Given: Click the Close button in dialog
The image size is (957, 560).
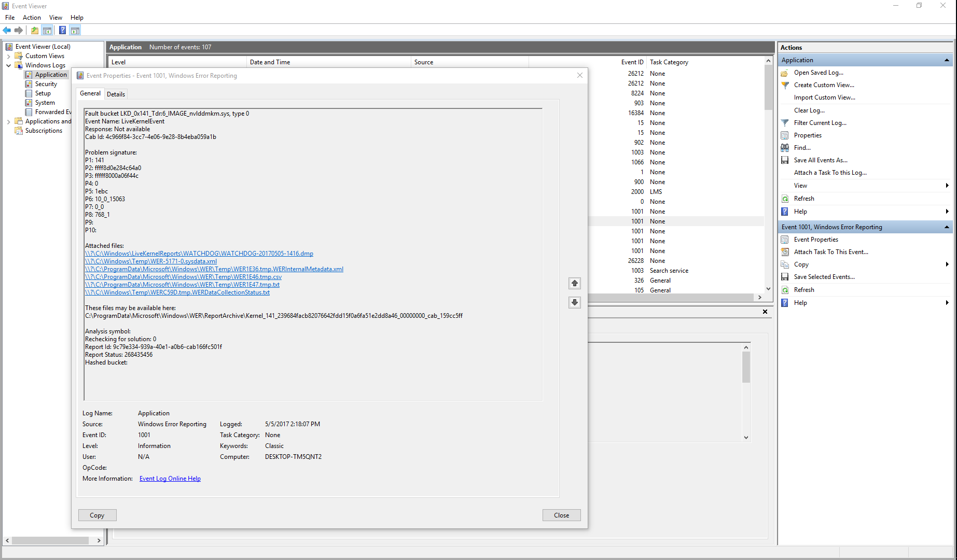Looking at the screenshot, I should (561, 515).
